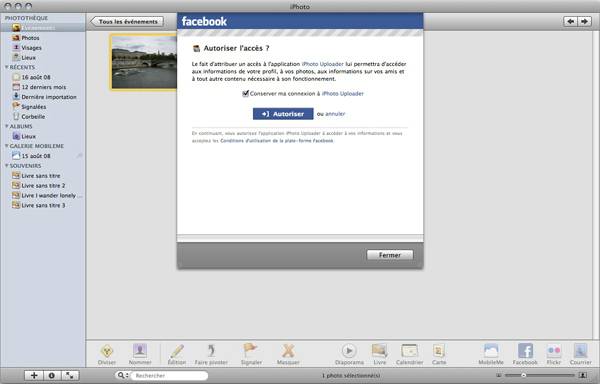This screenshot has height=384, width=600.
Task: Toggle the fullscreen arrows button
Action: [70, 376]
